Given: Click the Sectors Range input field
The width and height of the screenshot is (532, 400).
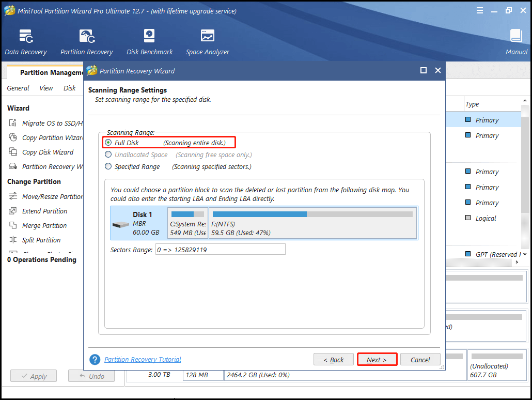Looking at the screenshot, I should pyautogui.click(x=220, y=250).
